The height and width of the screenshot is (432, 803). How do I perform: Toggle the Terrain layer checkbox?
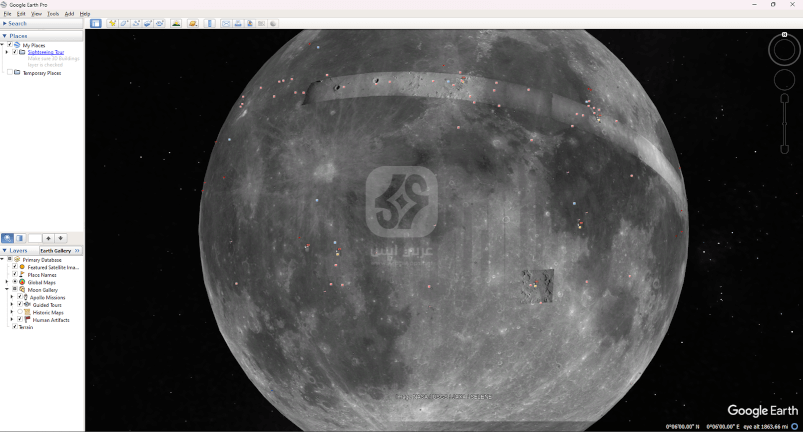pyautogui.click(x=15, y=327)
